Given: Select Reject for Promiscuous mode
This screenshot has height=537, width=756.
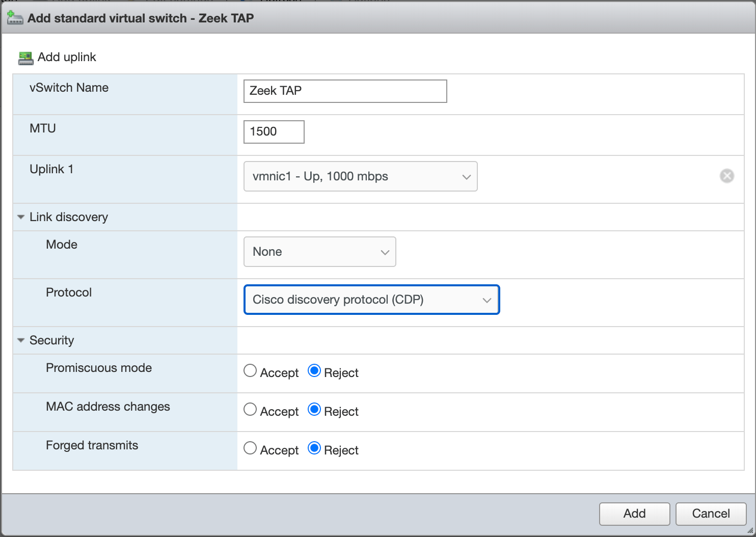Looking at the screenshot, I should click(x=315, y=370).
